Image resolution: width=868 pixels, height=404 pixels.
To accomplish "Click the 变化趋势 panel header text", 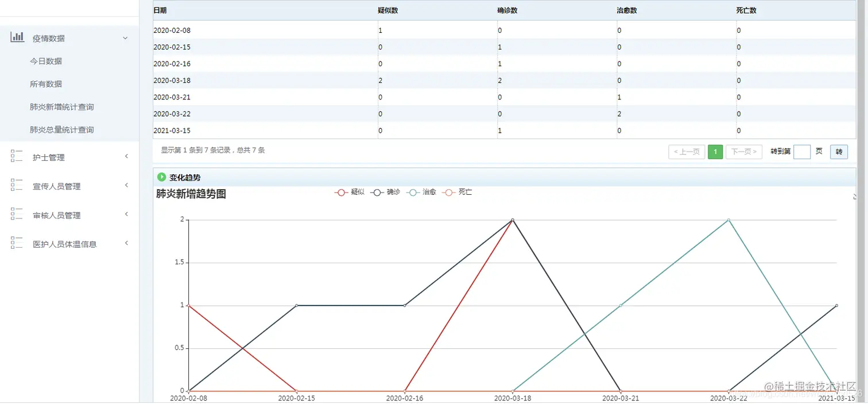I will [185, 178].
